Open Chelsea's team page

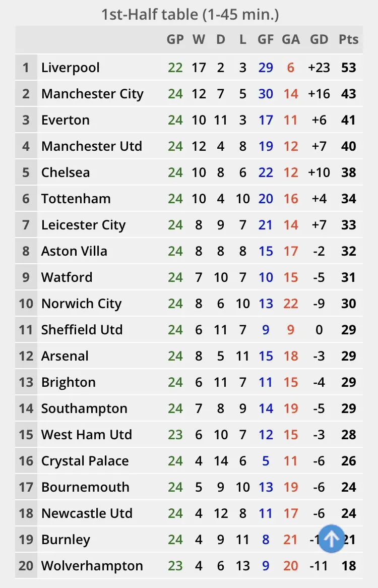coord(66,172)
